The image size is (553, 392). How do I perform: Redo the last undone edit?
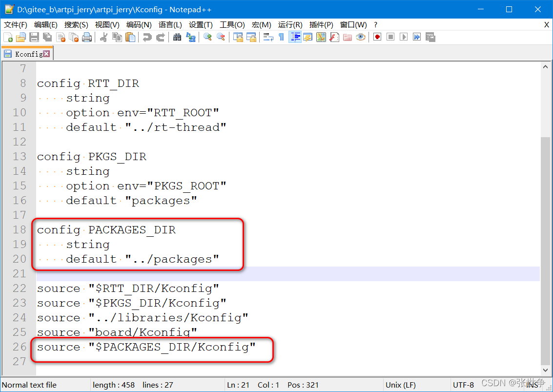click(x=161, y=37)
